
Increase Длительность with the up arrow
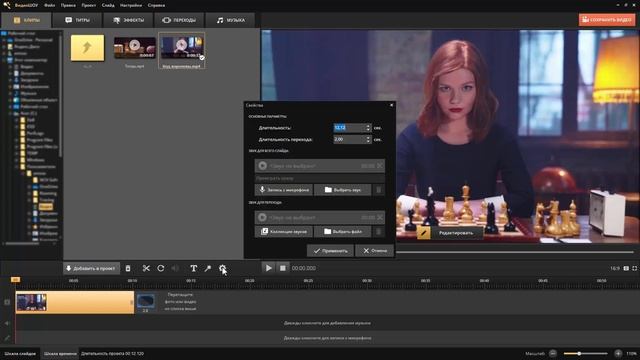point(368,126)
